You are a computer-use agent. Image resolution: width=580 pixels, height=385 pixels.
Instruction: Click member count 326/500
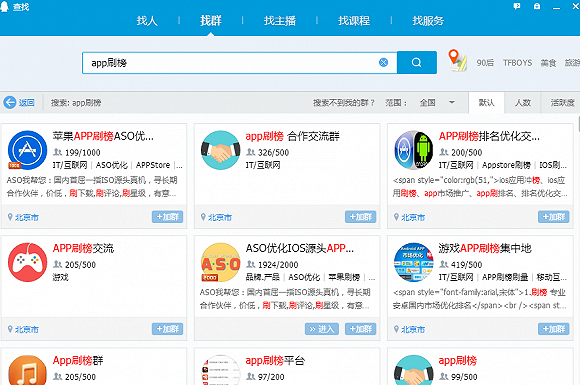click(x=273, y=152)
